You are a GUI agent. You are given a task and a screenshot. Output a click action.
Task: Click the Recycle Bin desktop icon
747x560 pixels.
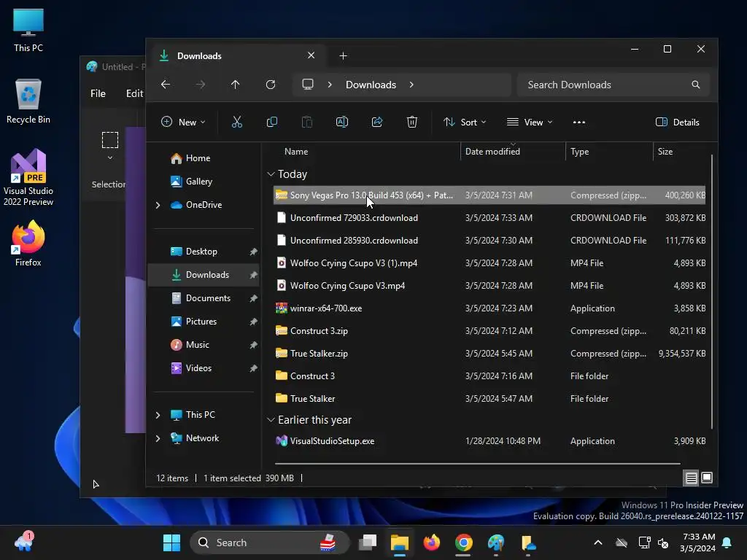coord(28,101)
